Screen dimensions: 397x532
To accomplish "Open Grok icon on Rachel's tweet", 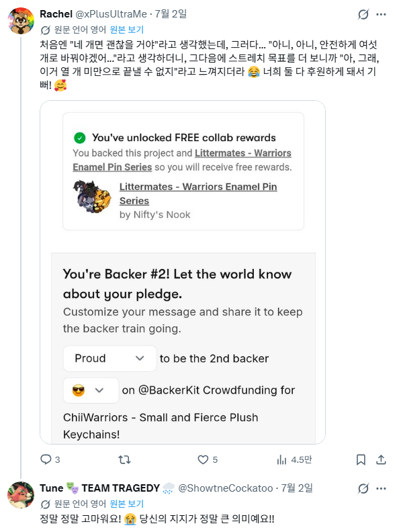I will [363, 14].
